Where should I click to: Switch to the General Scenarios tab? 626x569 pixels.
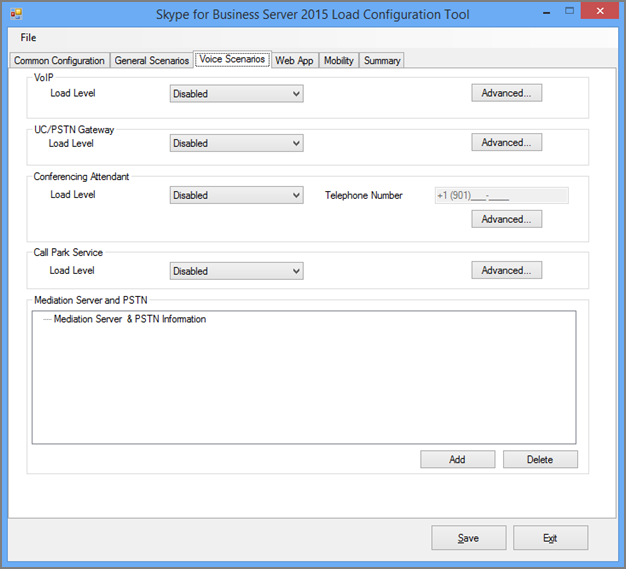point(152,60)
